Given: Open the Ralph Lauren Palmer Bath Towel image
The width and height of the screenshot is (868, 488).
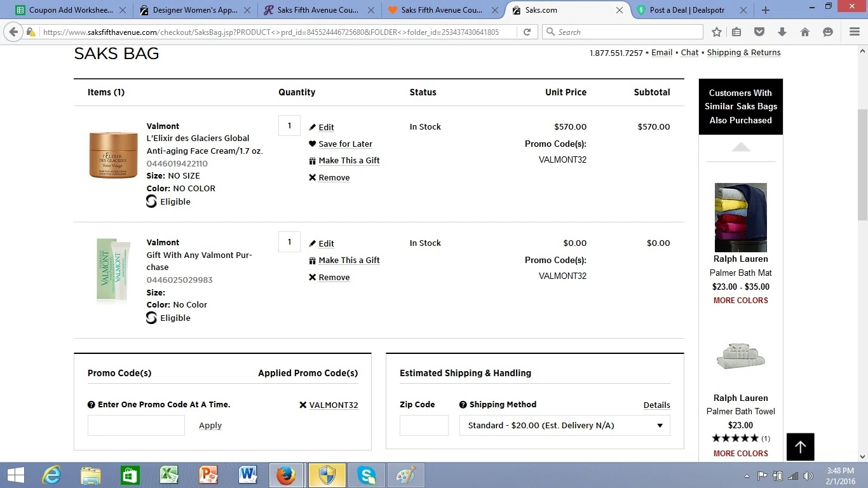Looking at the screenshot, I should pos(741,356).
